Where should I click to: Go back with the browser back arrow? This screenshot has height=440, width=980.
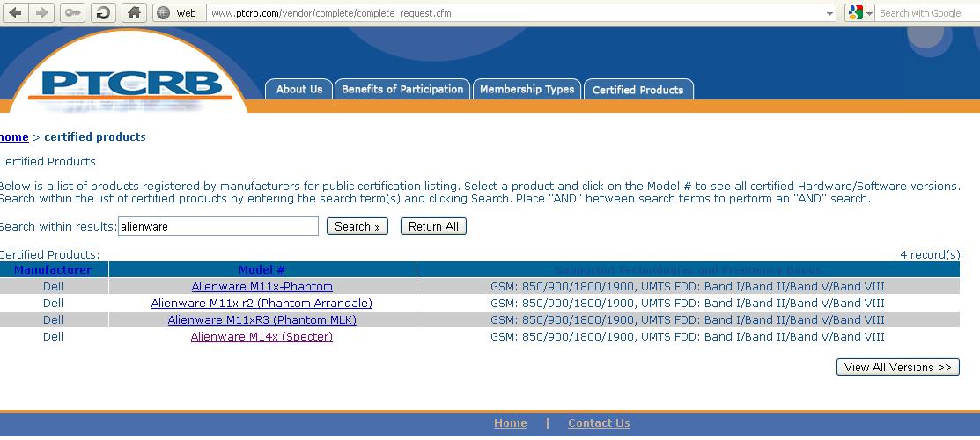[x=15, y=12]
